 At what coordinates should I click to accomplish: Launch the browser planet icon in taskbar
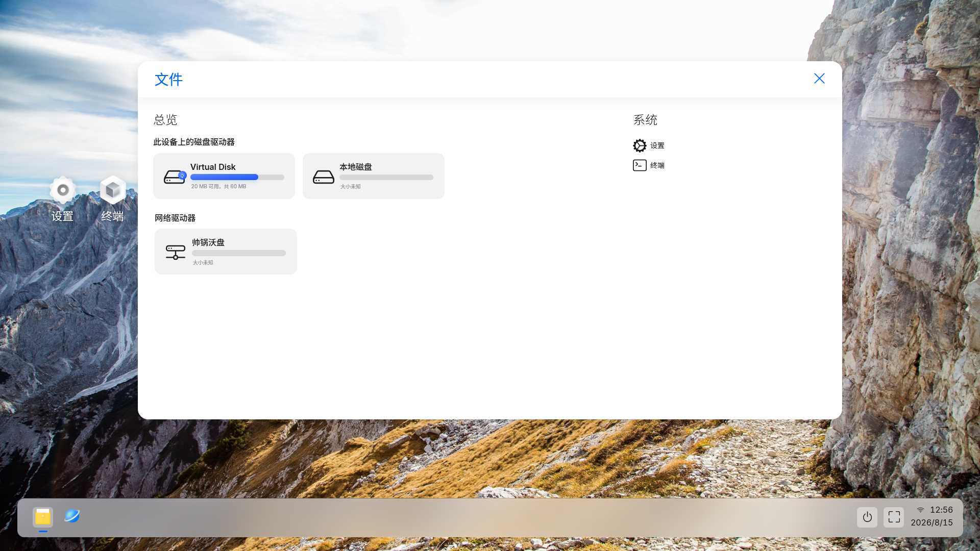pyautogui.click(x=72, y=516)
